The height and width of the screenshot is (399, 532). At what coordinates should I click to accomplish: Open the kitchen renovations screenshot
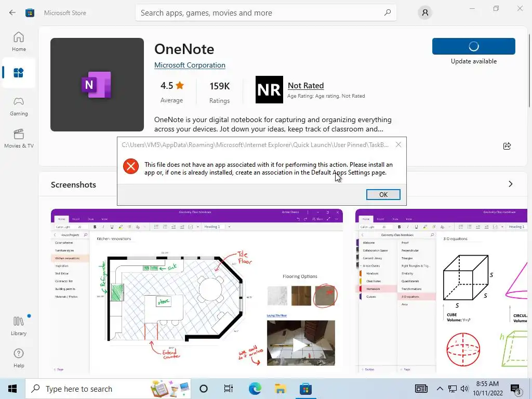coord(197,291)
